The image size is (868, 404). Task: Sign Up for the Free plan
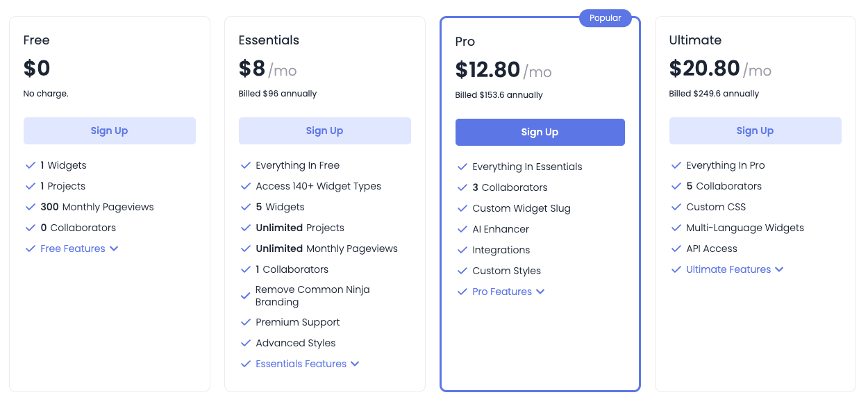[x=110, y=131]
